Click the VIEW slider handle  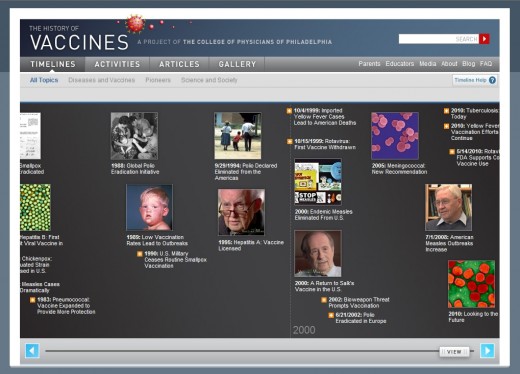(x=454, y=352)
